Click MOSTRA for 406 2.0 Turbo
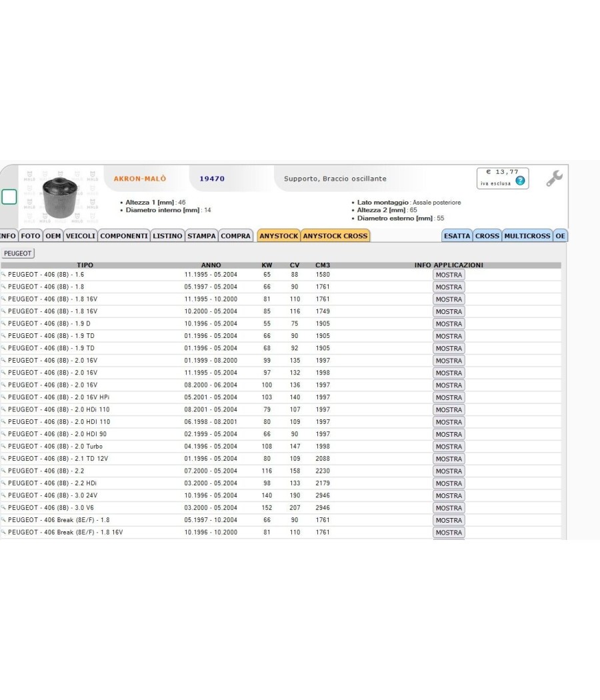This screenshot has width=600, height=700. [x=449, y=447]
